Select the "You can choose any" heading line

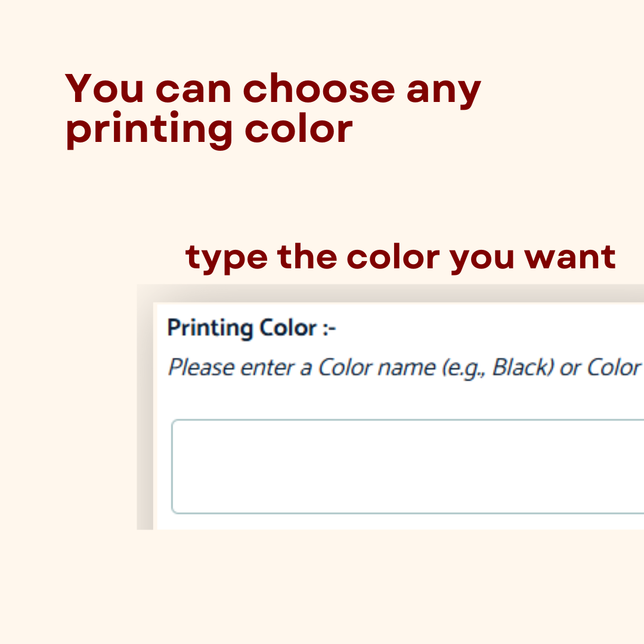273,89
